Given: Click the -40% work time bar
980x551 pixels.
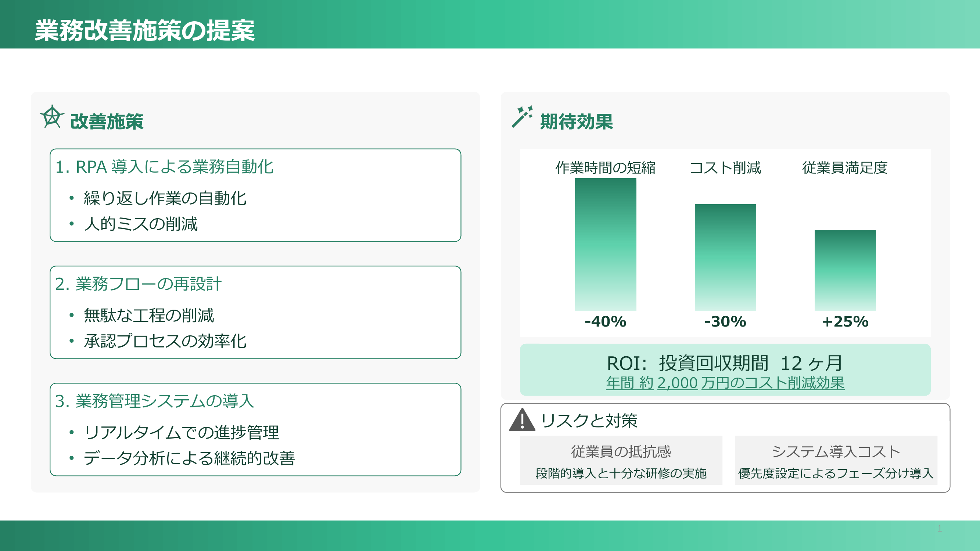Looking at the screenshot, I should click(605, 245).
